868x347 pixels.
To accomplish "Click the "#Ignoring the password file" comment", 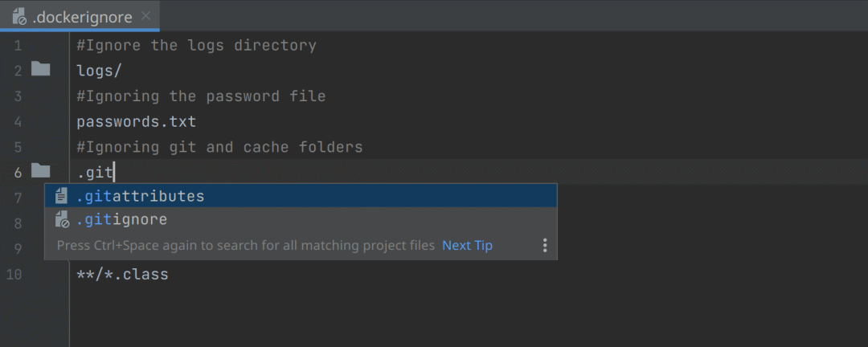I will point(201,96).
